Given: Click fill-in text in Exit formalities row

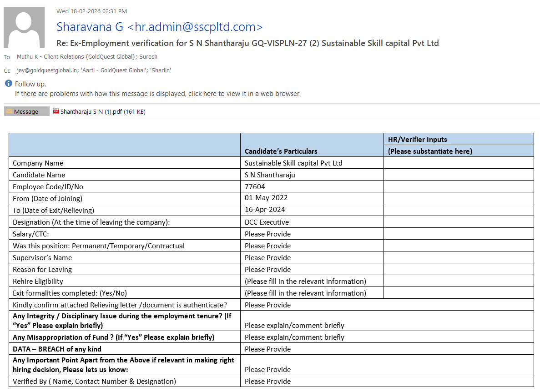Looking at the screenshot, I should coord(305,293).
